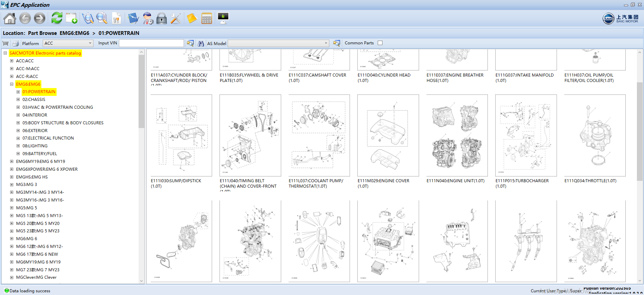
Task: Click the binoculars find icon
Action: tap(201, 43)
